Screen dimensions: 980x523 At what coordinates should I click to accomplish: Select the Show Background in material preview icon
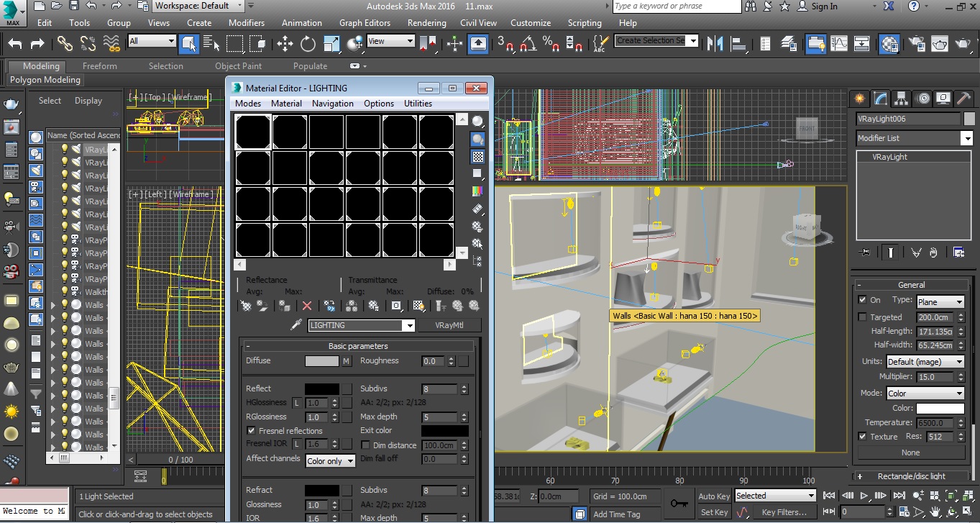click(x=477, y=157)
